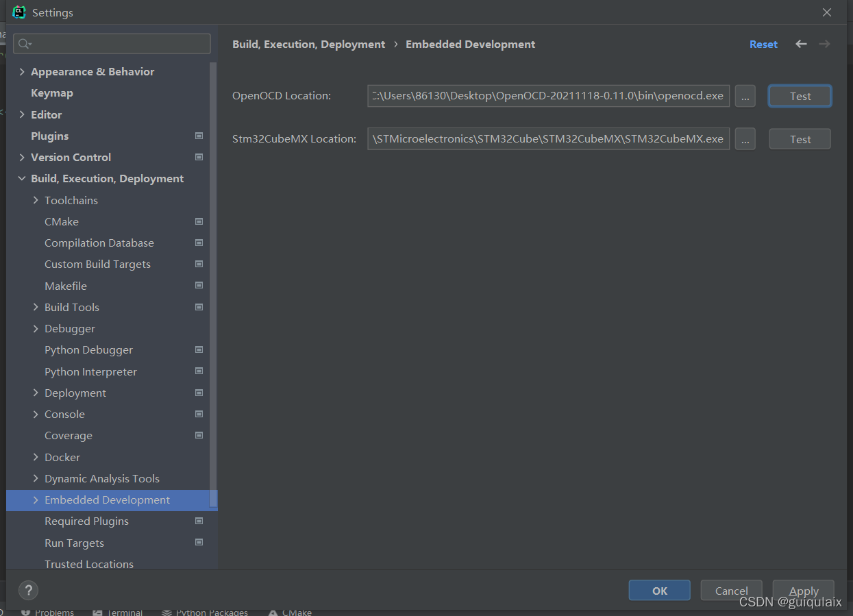Click the settings tree vertical scrollbar
Screen dimensions: 853x616
click(x=214, y=284)
